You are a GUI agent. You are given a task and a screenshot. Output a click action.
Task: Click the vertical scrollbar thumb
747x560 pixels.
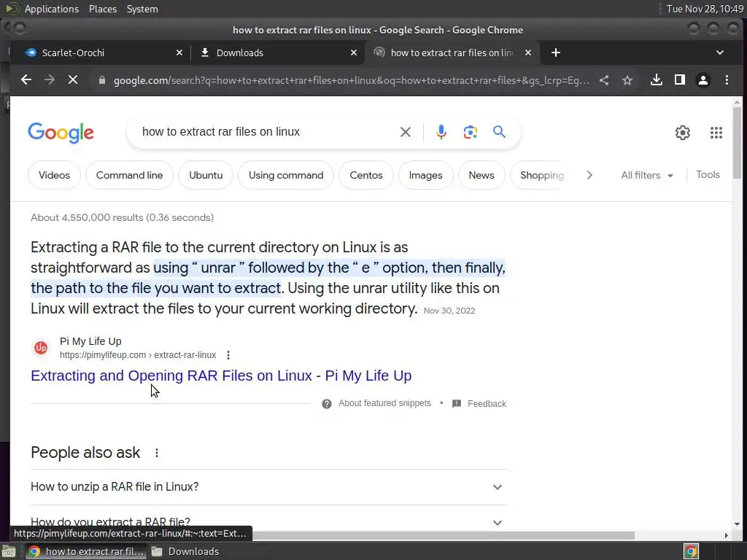tap(737, 143)
